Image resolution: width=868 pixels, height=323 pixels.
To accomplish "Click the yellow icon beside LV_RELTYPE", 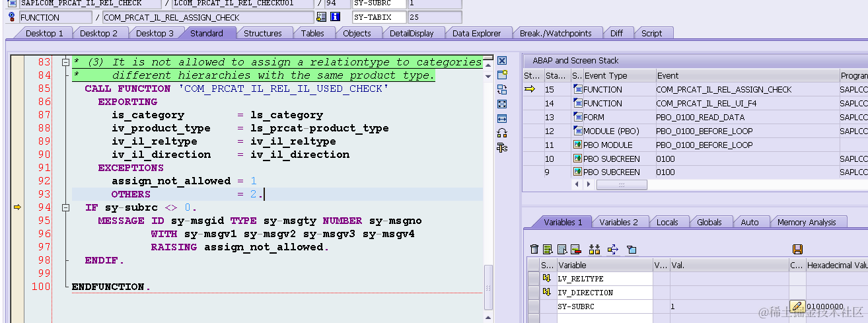I will point(547,279).
